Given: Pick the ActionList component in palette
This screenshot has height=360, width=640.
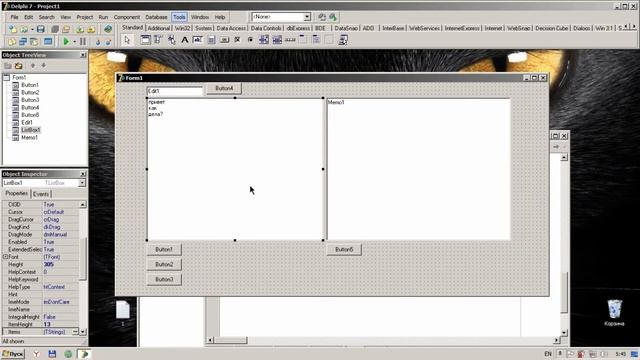Looking at the screenshot, I should pyautogui.click(x=343, y=40).
